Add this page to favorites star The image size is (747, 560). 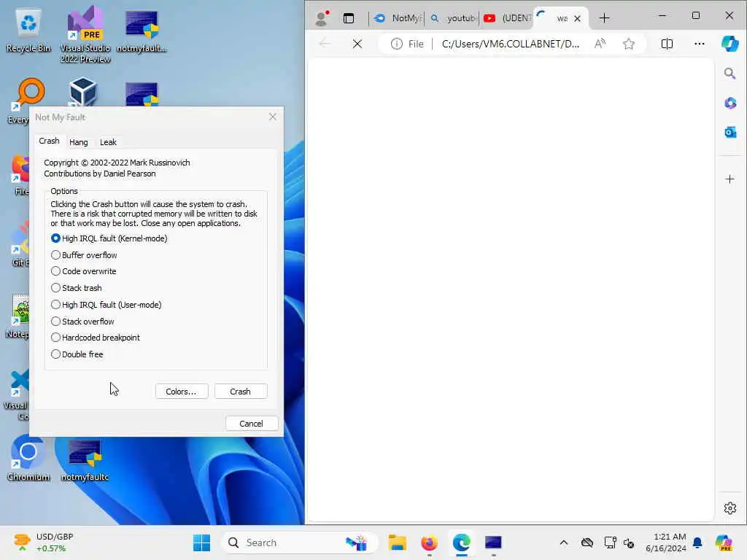tap(629, 44)
